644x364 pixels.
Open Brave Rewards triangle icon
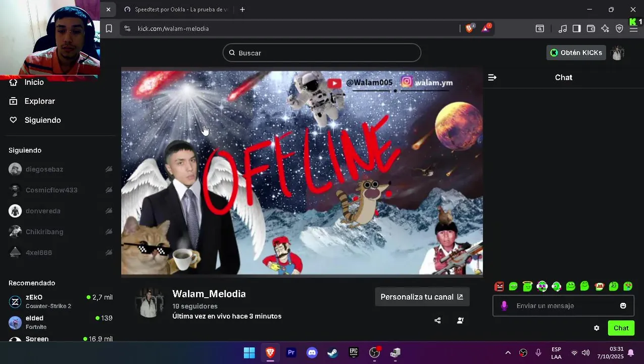(x=486, y=28)
